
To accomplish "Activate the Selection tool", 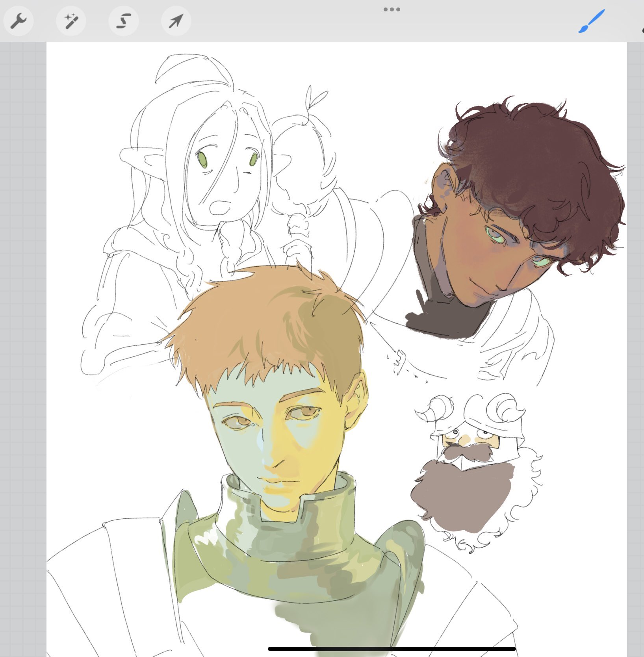I will tap(123, 21).
